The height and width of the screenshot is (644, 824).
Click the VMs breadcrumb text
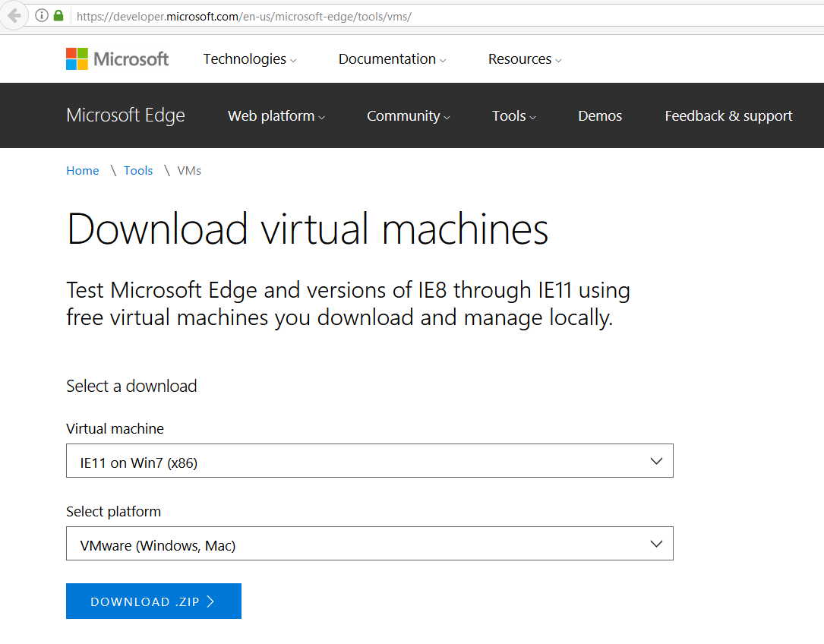[x=189, y=170]
